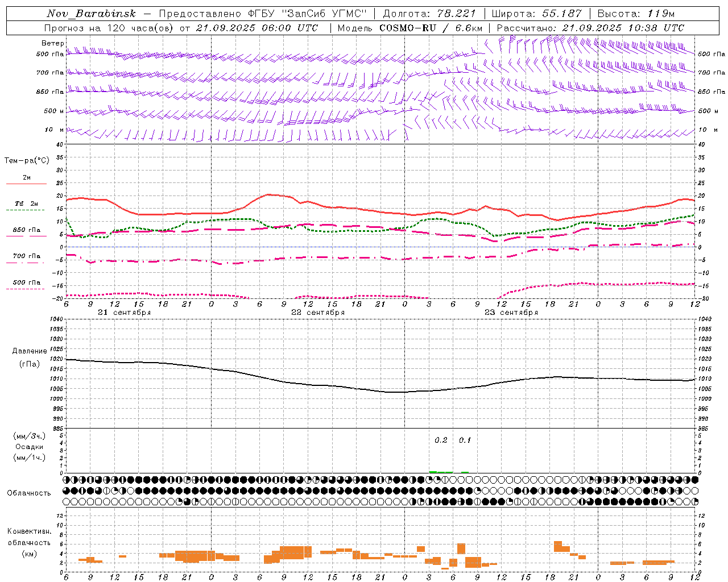Click the '0.1' precipitation value
This screenshot has width=728, height=582.
click(x=465, y=440)
